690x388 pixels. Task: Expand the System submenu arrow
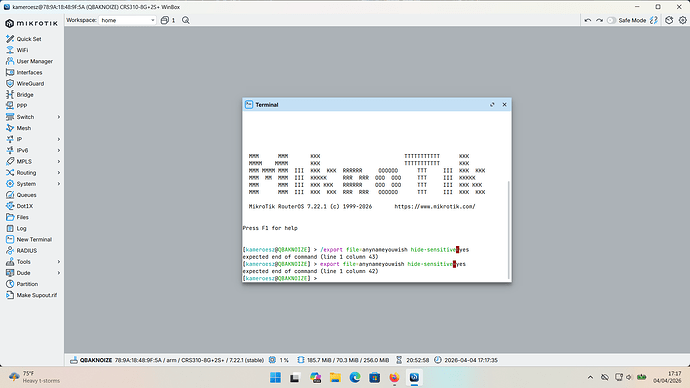59,184
